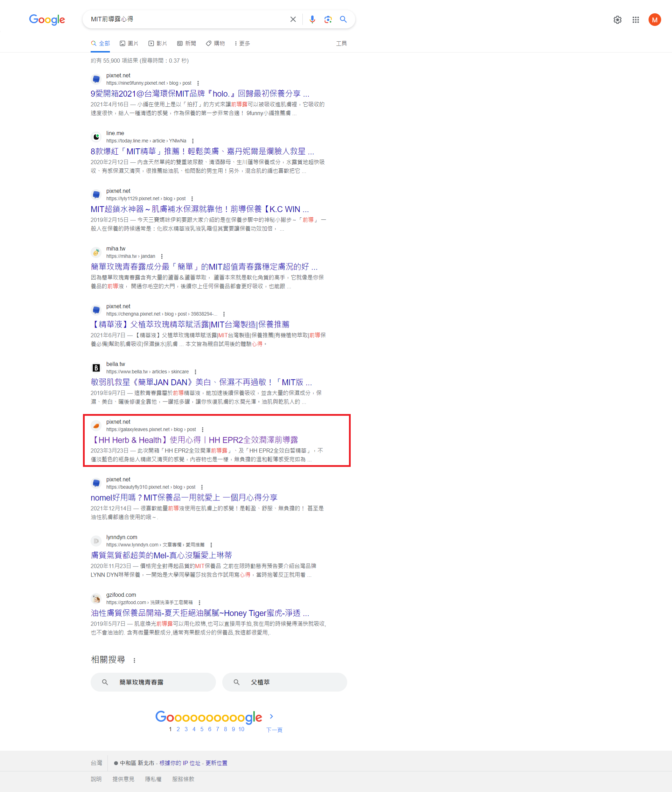Open more options for the nine9funny pixnet result
This screenshot has height=792, width=672.
[x=198, y=83]
